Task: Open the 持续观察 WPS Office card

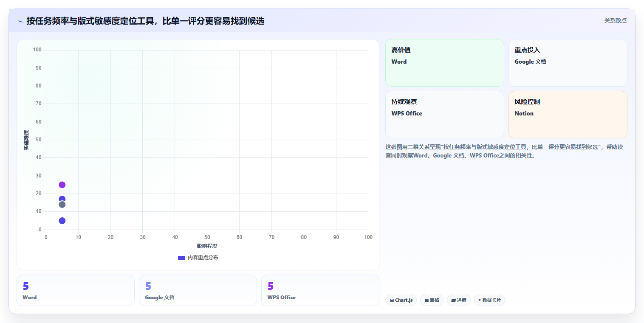Action: (x=444, y=115)
